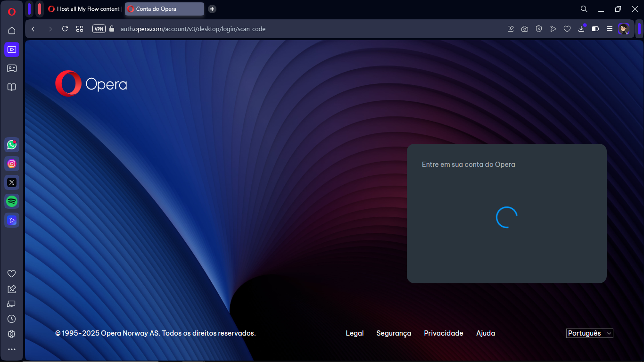
Task: Add page to bookmarks heart in address bar
Action: click(567, 29)
